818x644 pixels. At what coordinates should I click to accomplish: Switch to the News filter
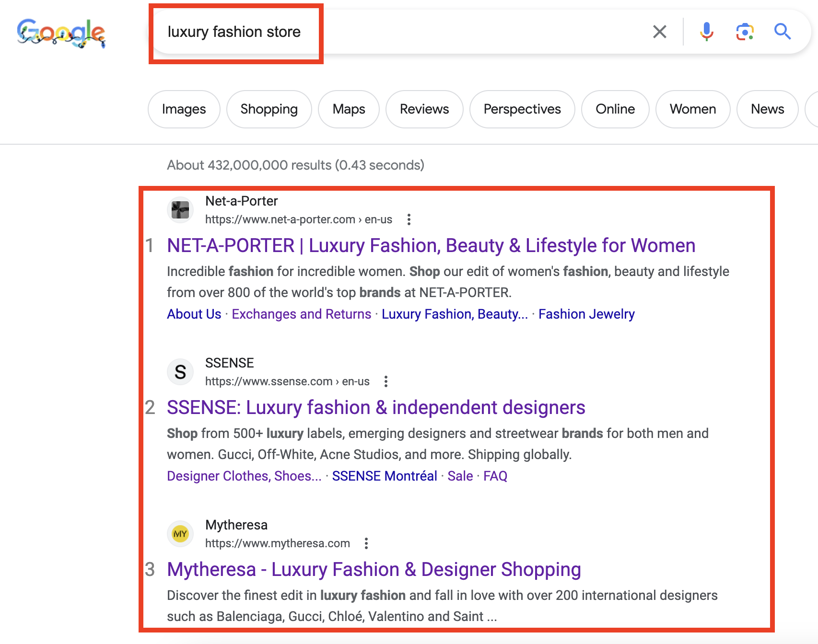(x=768, y=109)
